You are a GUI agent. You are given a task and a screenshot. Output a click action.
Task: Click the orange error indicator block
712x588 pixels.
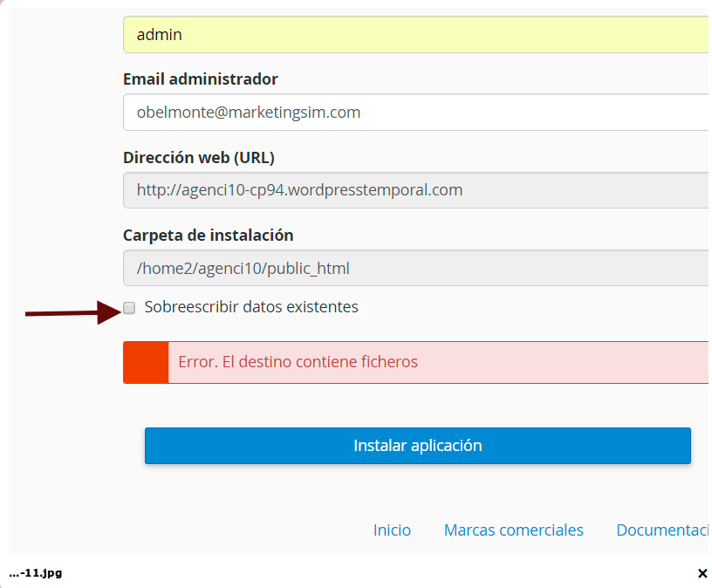[146, 362]
